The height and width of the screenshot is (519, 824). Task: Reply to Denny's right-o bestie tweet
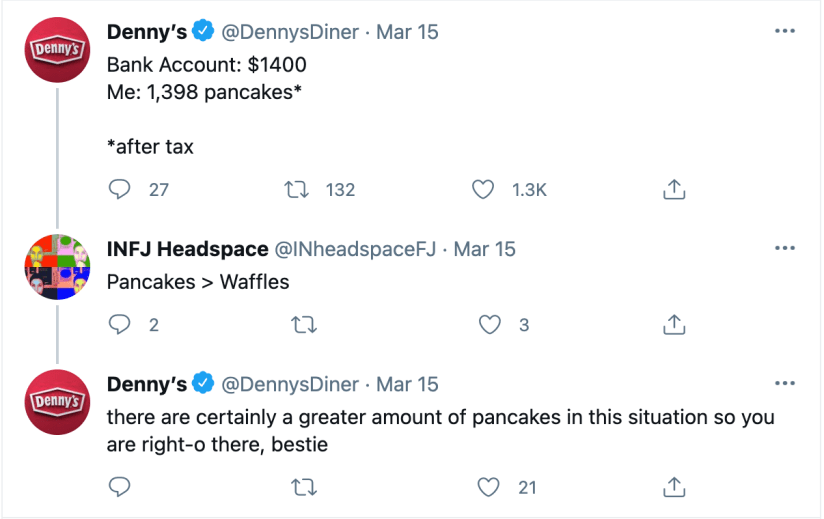[x=120, y=487]
